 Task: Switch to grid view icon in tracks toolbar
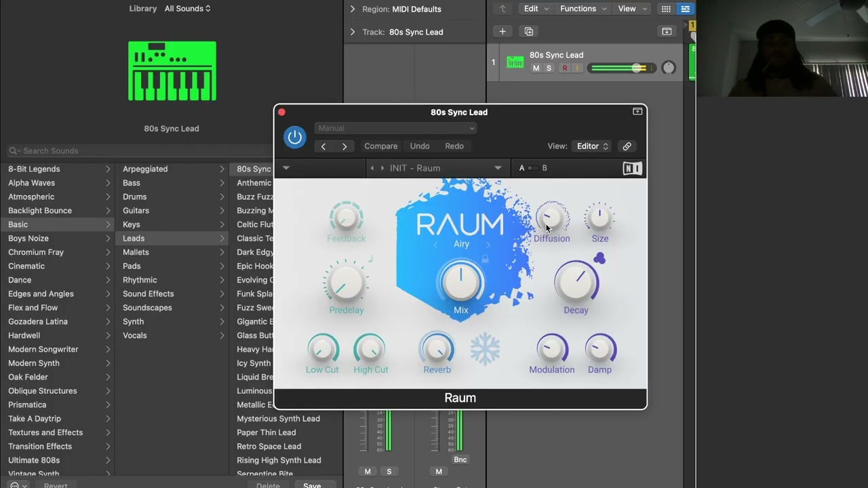tap(666, 9)
